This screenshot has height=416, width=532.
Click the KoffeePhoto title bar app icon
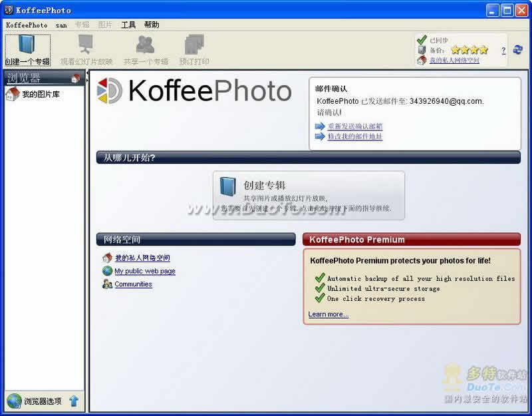click(x=9, y=10)
